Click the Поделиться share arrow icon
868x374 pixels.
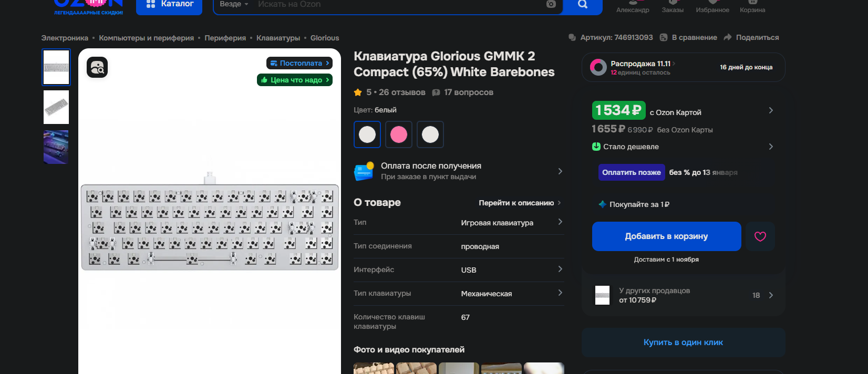click(x=728, y=37)
